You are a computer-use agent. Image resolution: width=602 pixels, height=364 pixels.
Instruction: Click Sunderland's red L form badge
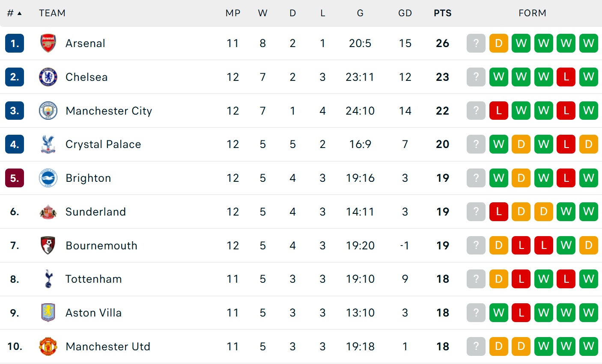498,212
